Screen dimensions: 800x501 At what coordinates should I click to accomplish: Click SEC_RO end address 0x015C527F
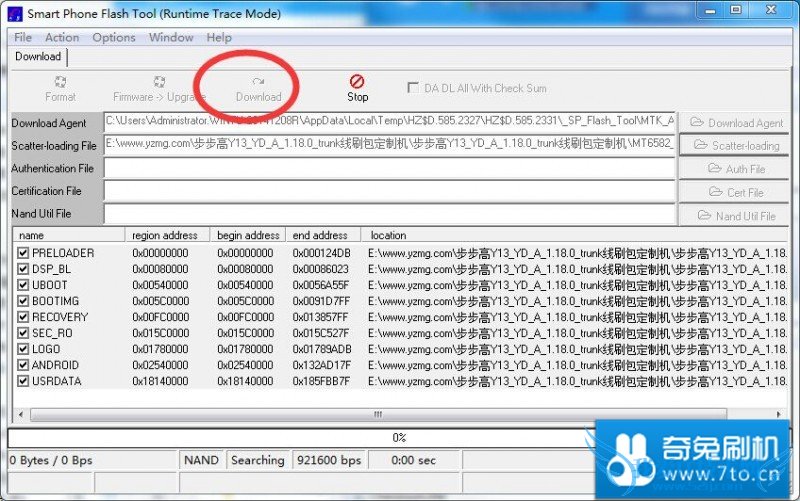[321, 333]
